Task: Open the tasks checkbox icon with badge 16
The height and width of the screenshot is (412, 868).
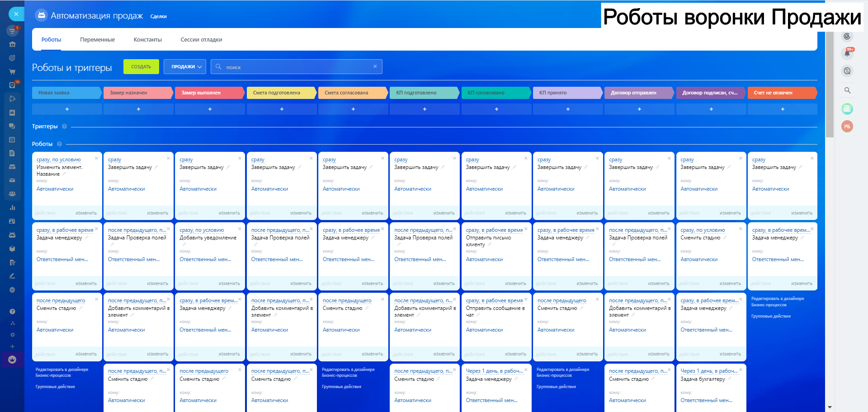Action: (x=12, y=85)
